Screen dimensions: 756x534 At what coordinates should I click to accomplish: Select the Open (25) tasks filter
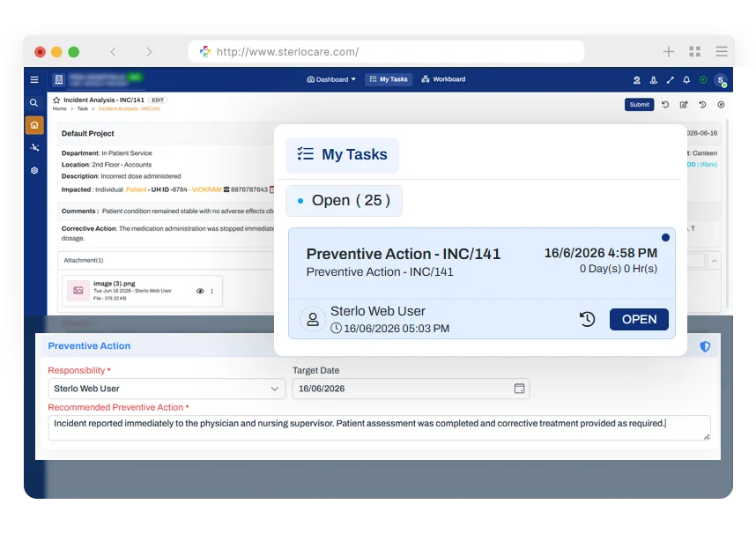tap(344, 200)
